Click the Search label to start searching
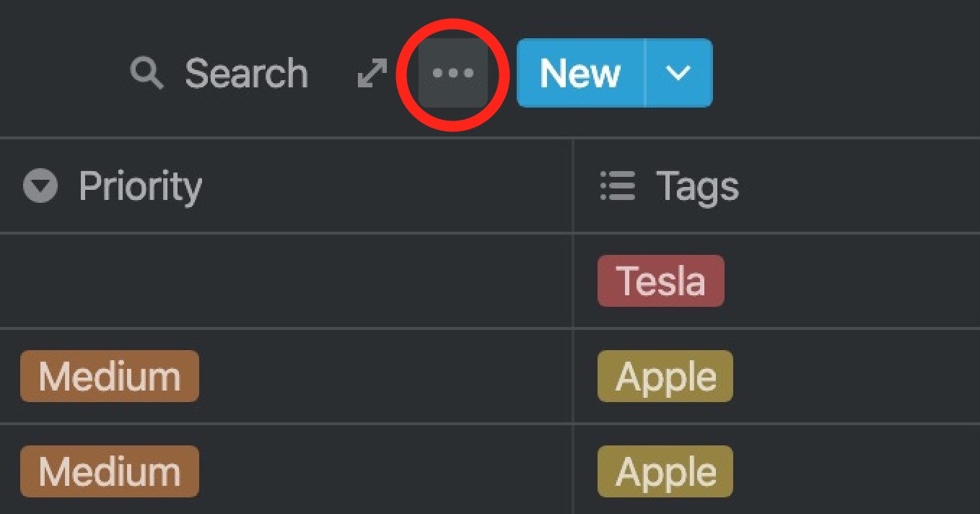980x514 pixels. coord(245,72)
